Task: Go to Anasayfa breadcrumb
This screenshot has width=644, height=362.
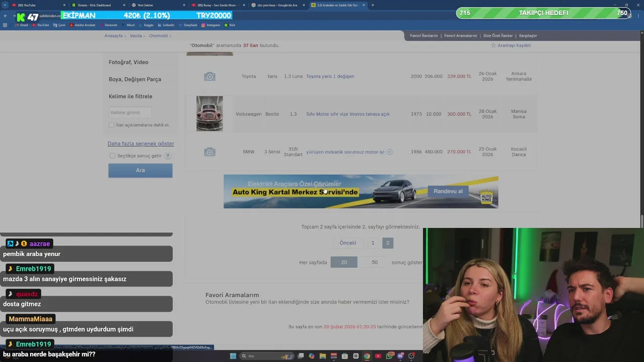Action: coord(113,36)
